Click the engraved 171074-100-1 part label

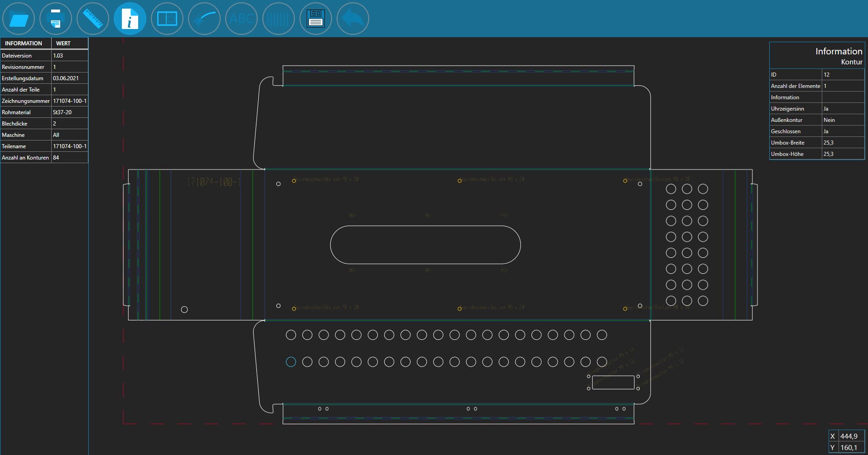213,182
